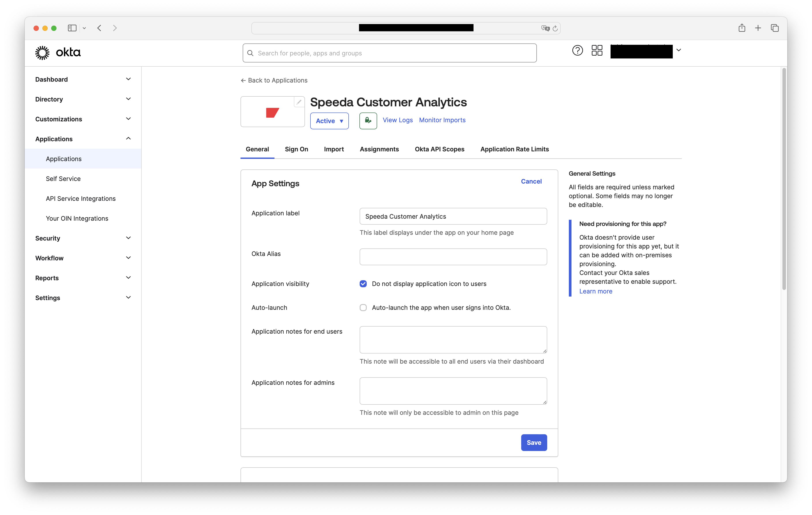The width and height of the screenshot is (812, 515).
Task: Click the notes for admins textarea
Action: pyautogui.click(x=453, y=391)
